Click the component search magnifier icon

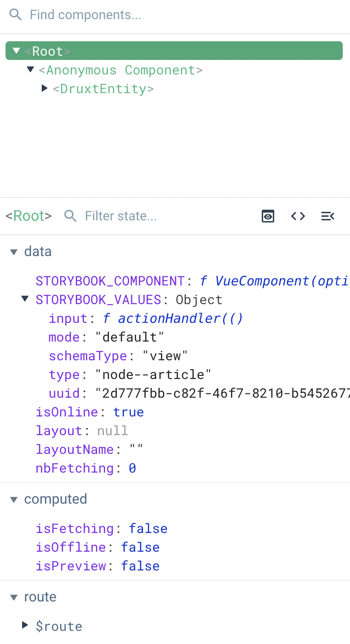(x=15, y=14)
